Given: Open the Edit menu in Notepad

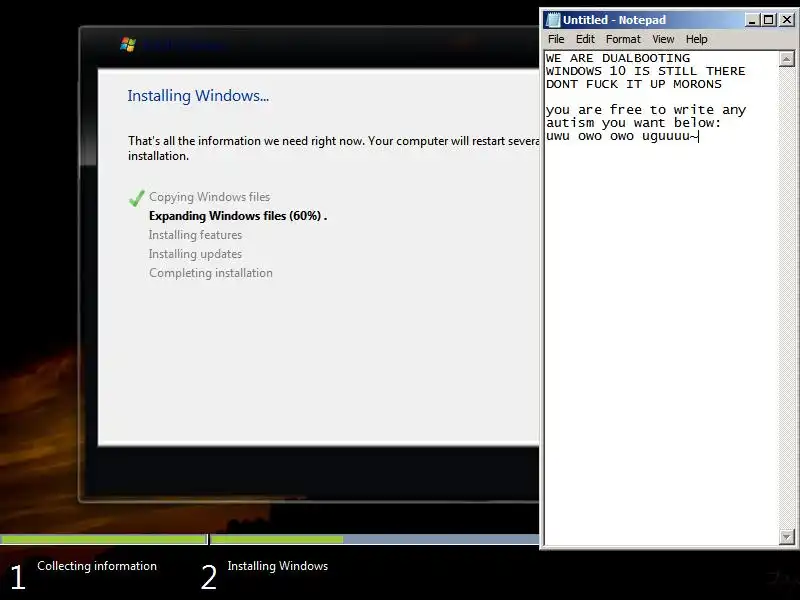Looking at the screenshot, I should 585,39.
